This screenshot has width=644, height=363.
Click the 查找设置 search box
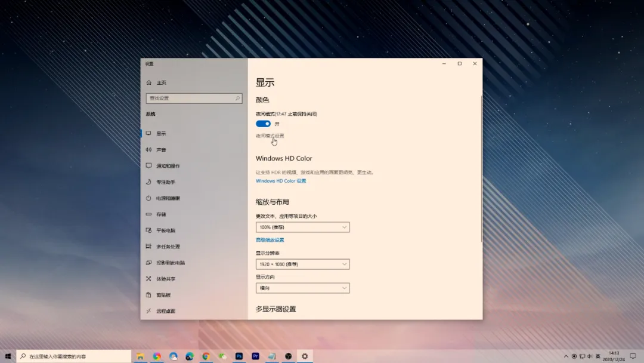click(x=193, y=98)
